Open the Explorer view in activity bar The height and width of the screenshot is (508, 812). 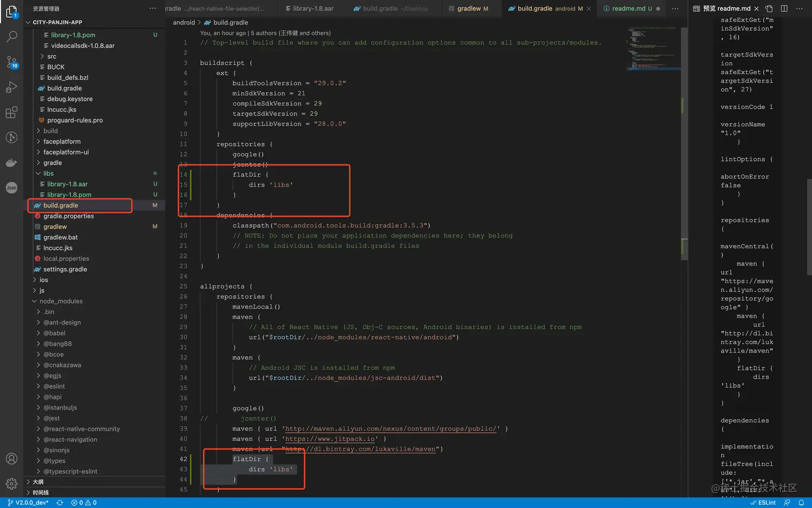(11, 11)
